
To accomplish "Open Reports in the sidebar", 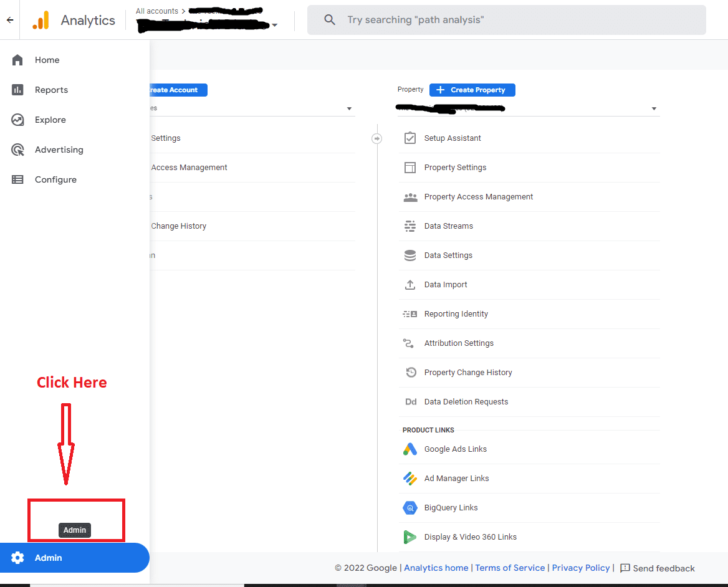I will tap(75, 90).
